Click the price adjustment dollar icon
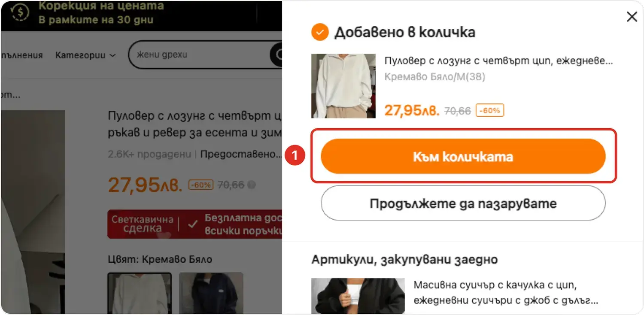644x315 pixels. coord(20,13)
